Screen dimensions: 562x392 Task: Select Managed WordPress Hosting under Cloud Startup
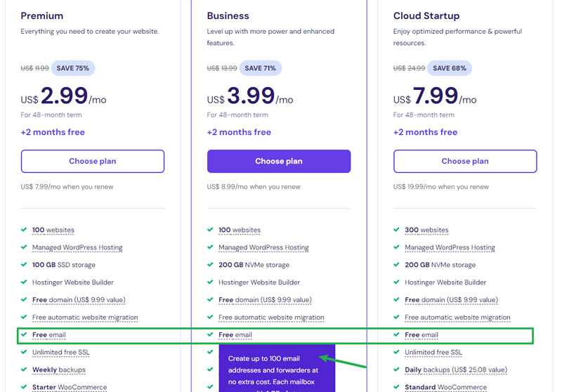pos(450,247)
